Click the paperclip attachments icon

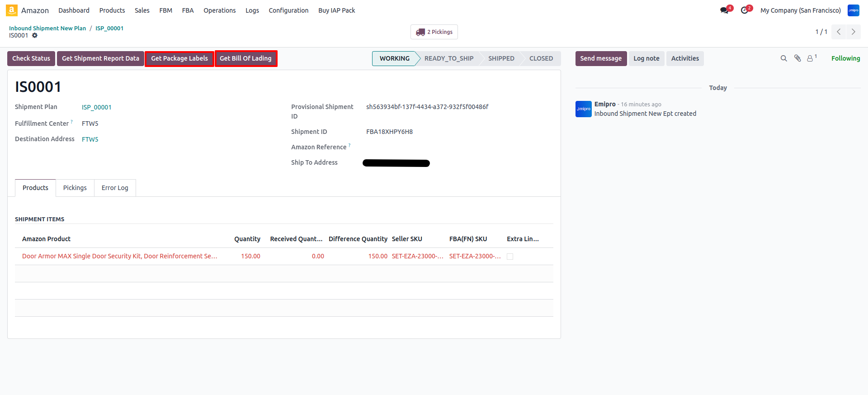tap(797, 58)
